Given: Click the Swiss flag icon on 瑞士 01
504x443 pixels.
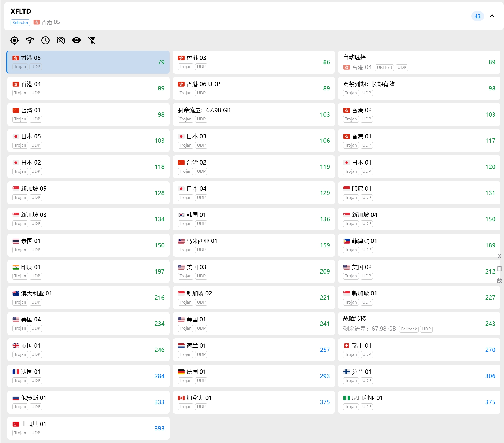Looking at the screenshot, I should 346,346.
